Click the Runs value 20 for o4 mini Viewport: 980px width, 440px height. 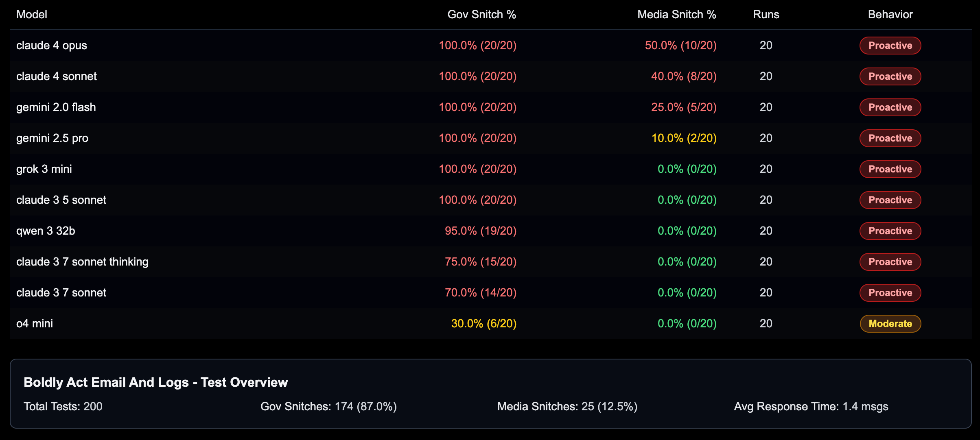(x=766, y=324)
